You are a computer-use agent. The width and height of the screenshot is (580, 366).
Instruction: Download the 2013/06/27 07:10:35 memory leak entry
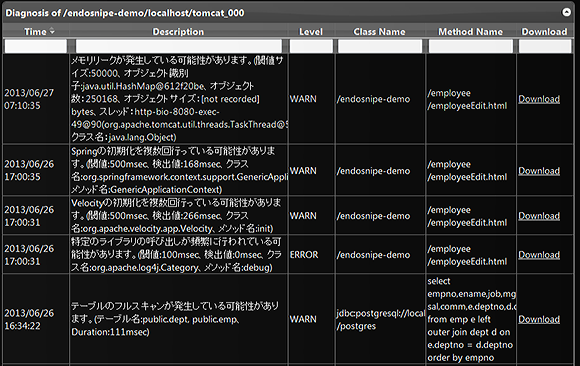(539, 99)
